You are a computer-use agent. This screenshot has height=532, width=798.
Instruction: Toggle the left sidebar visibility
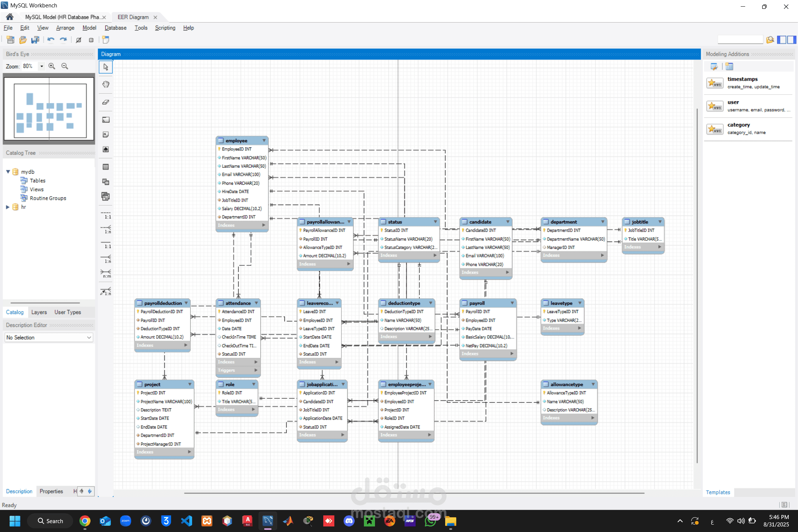(x=782, y=40)
